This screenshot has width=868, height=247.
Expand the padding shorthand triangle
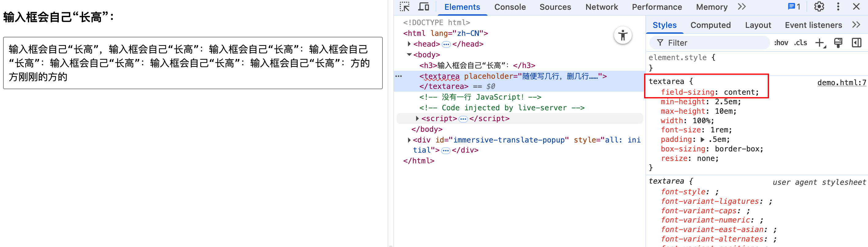pyautogui.click(x=702, y=139)
